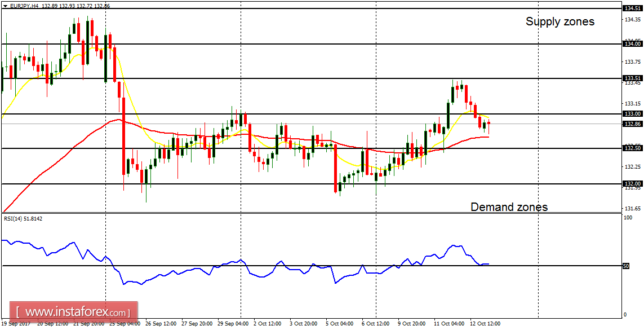
Task: Select the 134.51 topmost price label
Action: (633, 9)
